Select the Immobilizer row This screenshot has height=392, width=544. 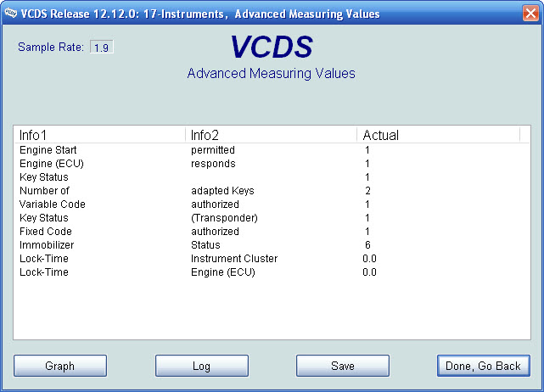click(272, 245)
